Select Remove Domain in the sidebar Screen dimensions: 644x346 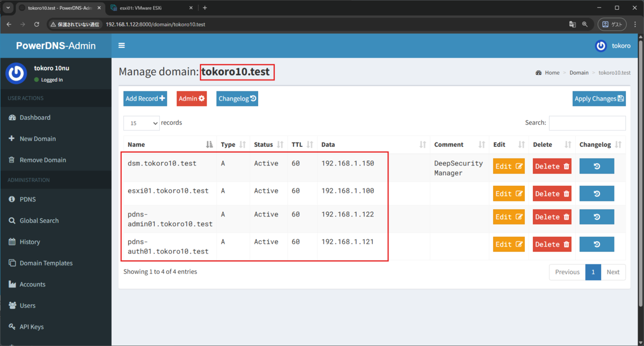(42, 160)
